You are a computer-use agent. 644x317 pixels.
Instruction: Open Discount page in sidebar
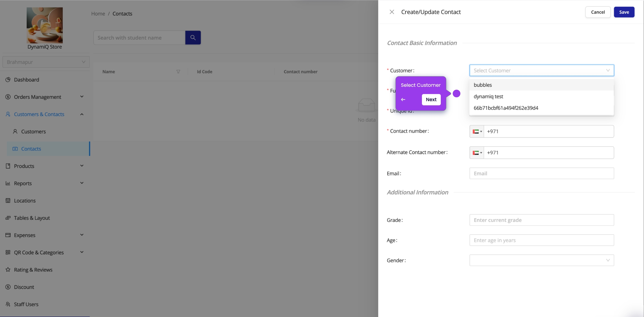coord(24,287)
